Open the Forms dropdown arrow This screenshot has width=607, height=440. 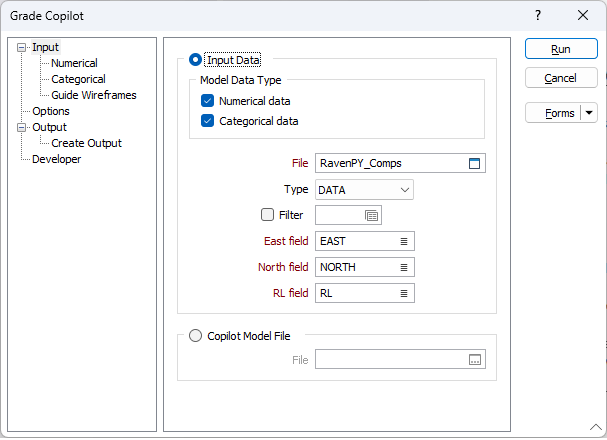[x=589, y=113]
